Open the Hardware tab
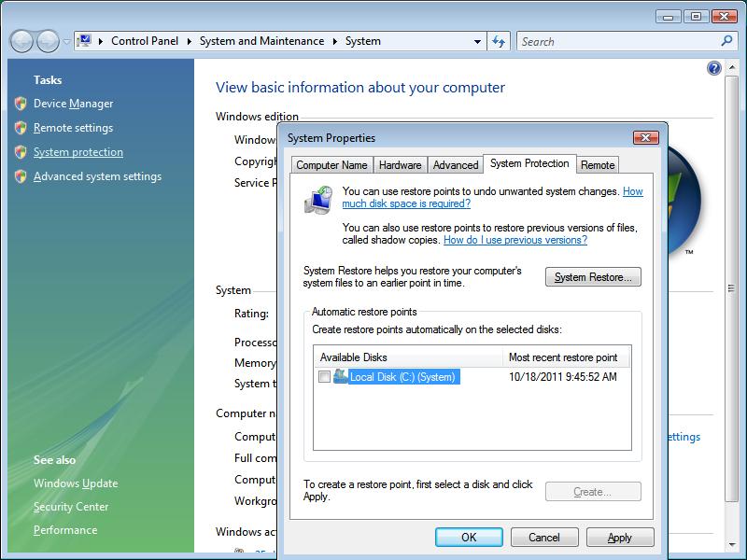This screenshot has height=560, width=747. (x=400, y=165)
